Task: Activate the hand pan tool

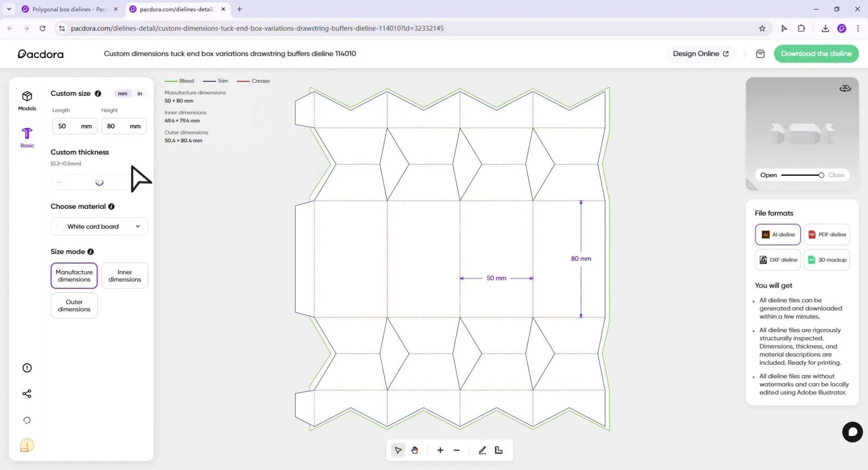Action: click(414, 450)
